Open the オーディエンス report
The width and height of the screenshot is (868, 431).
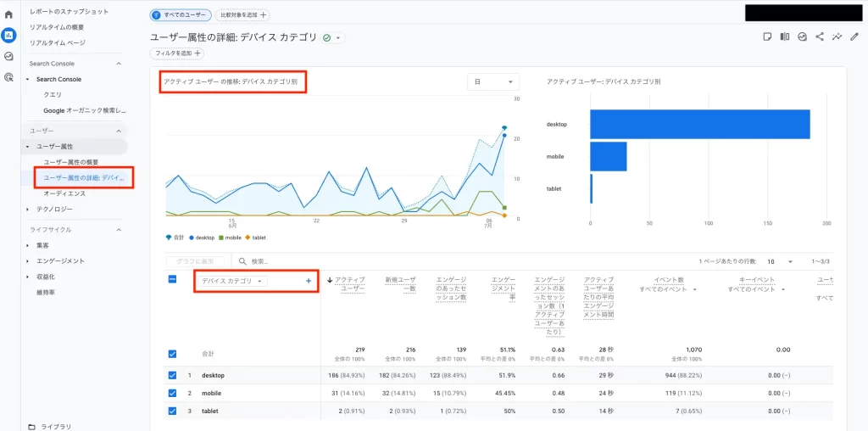tap(64, 194)
